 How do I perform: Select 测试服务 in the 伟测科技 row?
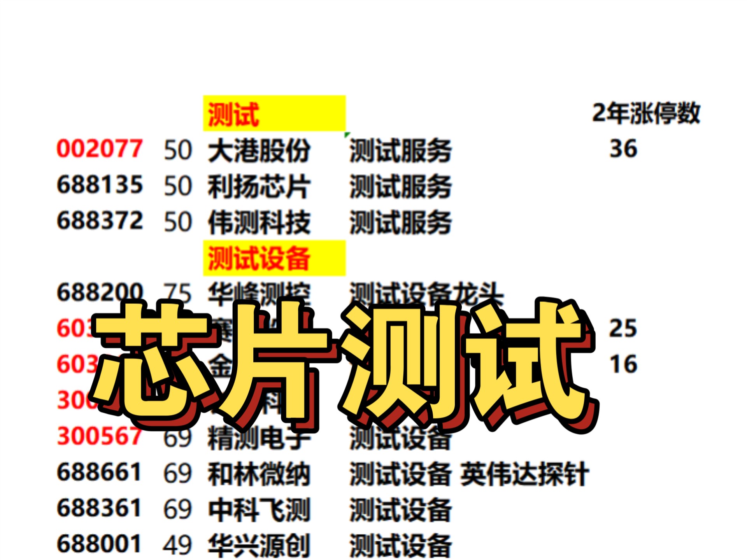(401, 222)
